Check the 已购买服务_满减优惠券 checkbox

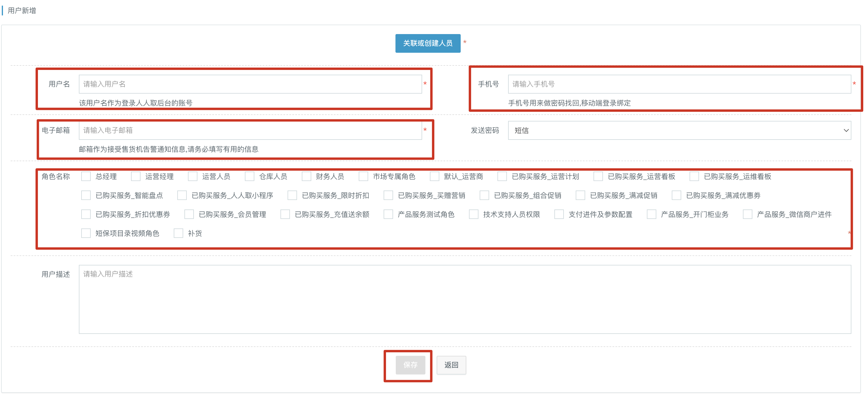point(676,195)
